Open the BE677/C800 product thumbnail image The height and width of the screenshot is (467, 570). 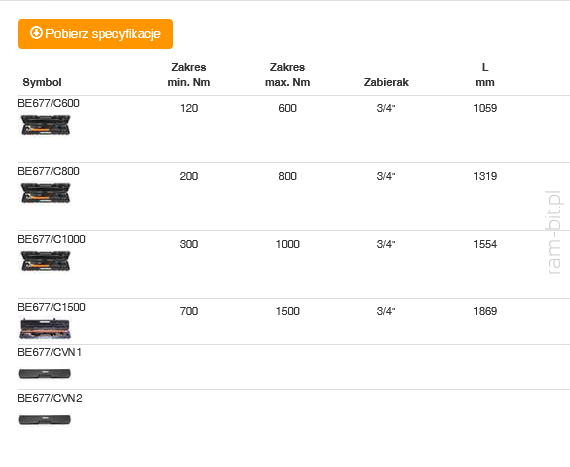coord(45,193)
